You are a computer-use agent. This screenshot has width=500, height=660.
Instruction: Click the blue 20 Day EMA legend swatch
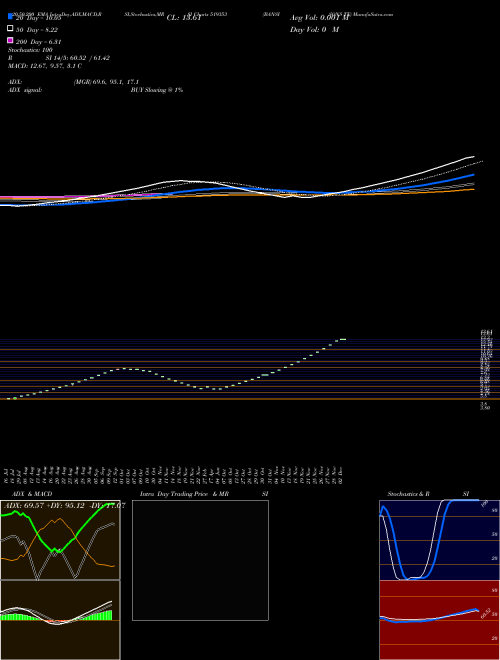tap(10, 17)
